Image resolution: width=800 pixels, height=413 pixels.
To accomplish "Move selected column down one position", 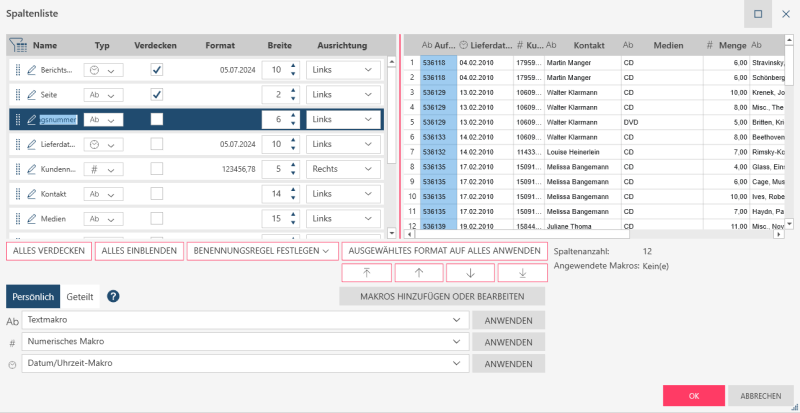I will tap(470, 273).
